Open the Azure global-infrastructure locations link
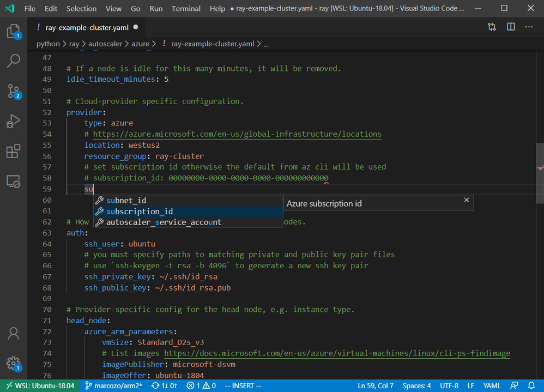Viewport: 544px width, 392px height. click(237, 134)
